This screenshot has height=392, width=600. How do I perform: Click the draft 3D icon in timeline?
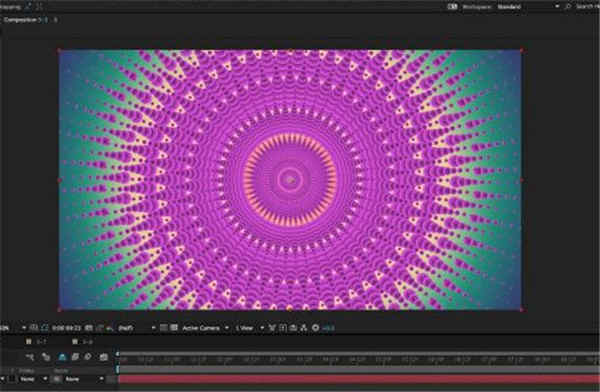[46, 357]
